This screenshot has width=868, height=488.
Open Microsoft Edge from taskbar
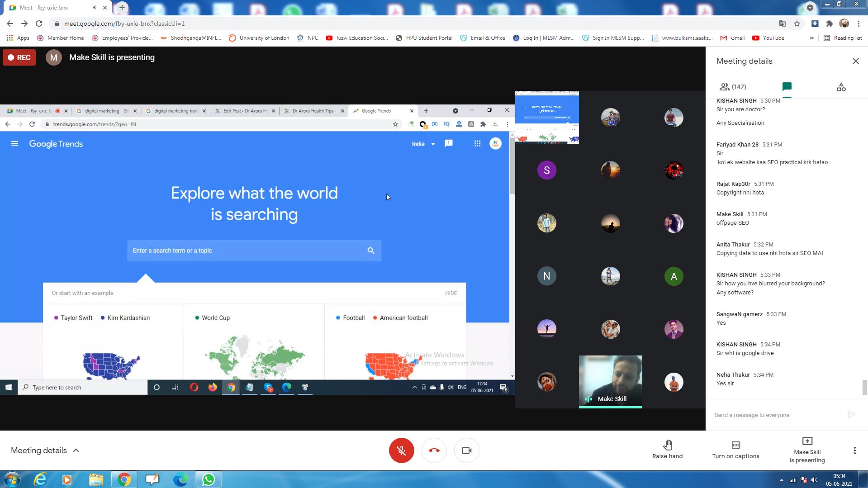tap(180, 479)
